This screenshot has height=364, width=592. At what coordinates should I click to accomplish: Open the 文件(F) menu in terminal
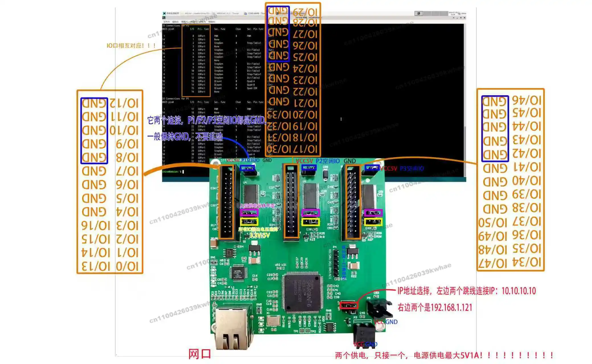coord(166,22)
